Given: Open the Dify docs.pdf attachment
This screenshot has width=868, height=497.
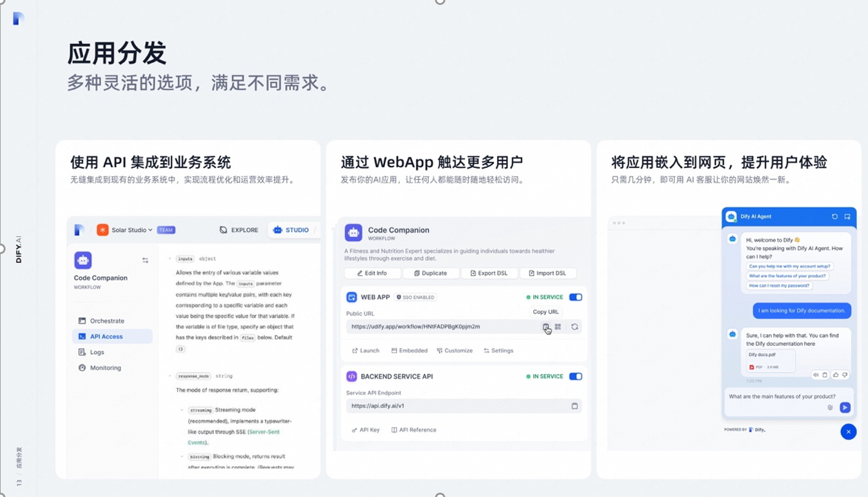Looking at the screenshot, I should pyautogui.click(x=771, y=361).
